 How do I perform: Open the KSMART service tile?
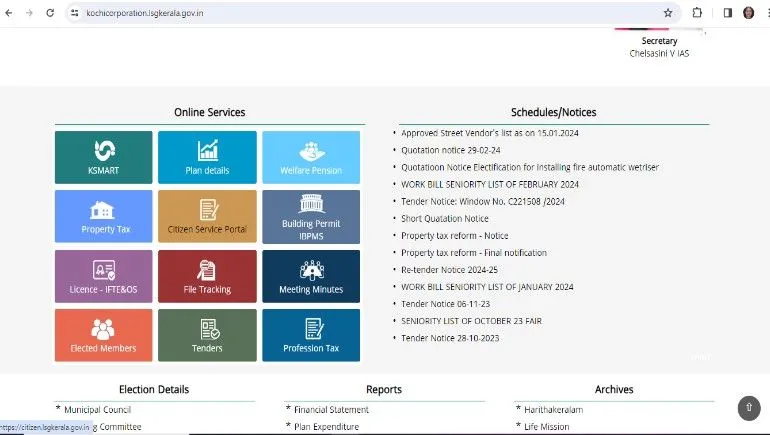103,157
